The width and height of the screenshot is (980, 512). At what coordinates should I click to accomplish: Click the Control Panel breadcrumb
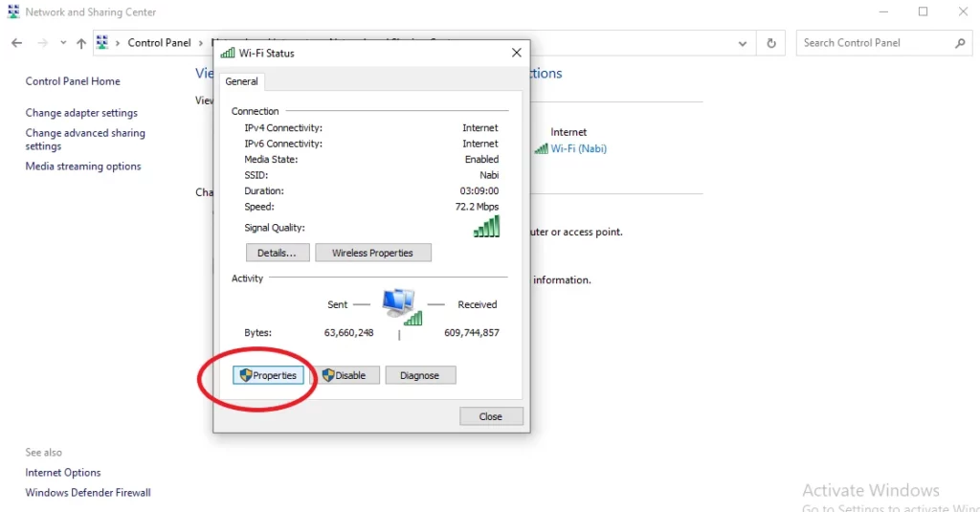pos(160,42)
